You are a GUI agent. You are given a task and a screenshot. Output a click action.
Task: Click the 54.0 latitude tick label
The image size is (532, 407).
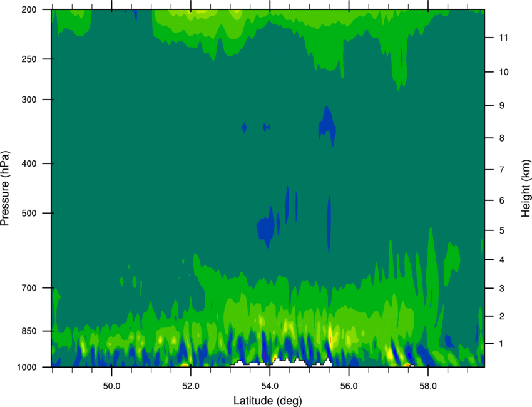[x=270, y=386]
